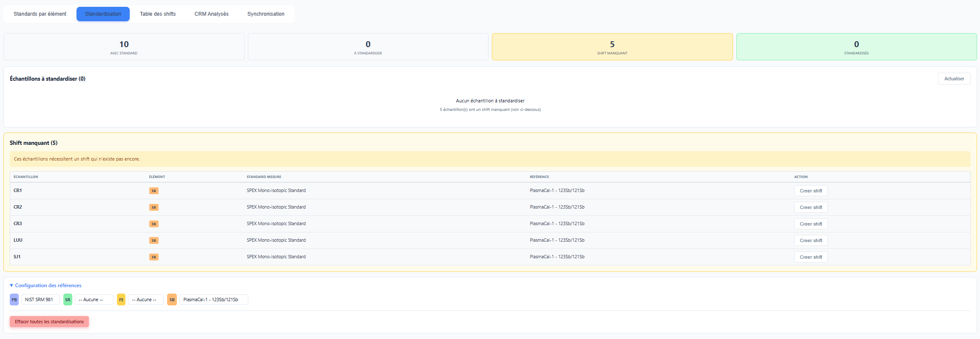Image resolution: width=980 pixels, height=339 pixels.
Task: Collapse the Configuration des références section
Action: 46,285
